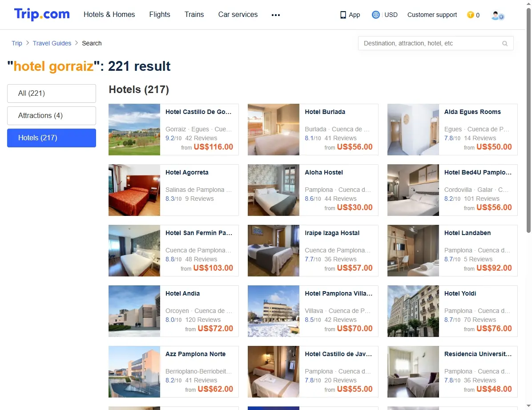Viewport: 532px width, 410px height.
Task: Open Aloha Hostel room photo
Action: (274, 190)
